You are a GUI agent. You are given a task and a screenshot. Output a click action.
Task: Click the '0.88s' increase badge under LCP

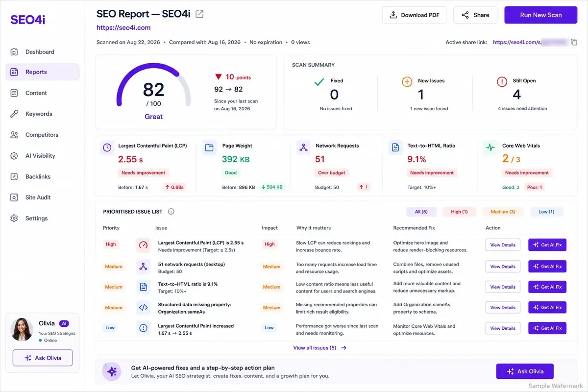coord(174,187)
